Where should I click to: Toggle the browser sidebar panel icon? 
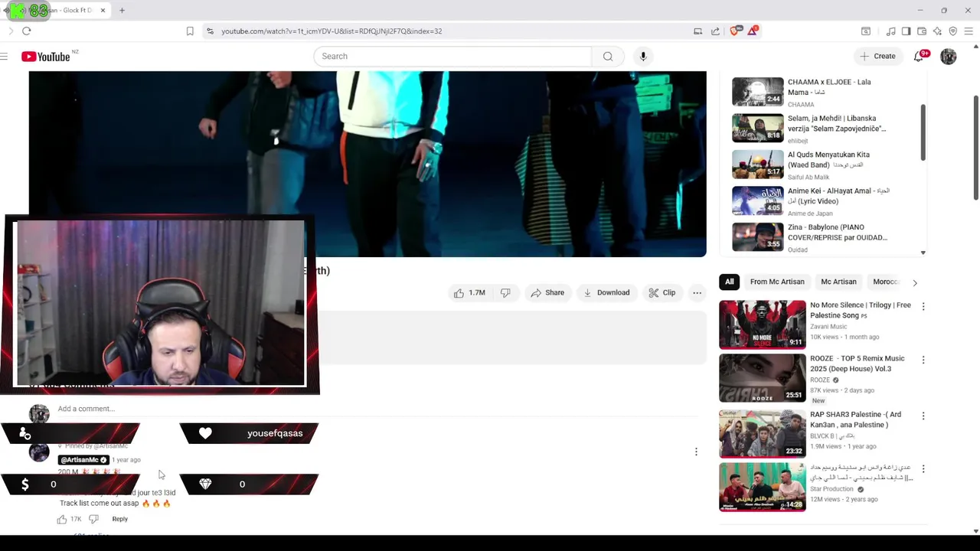tap(906, 31)
